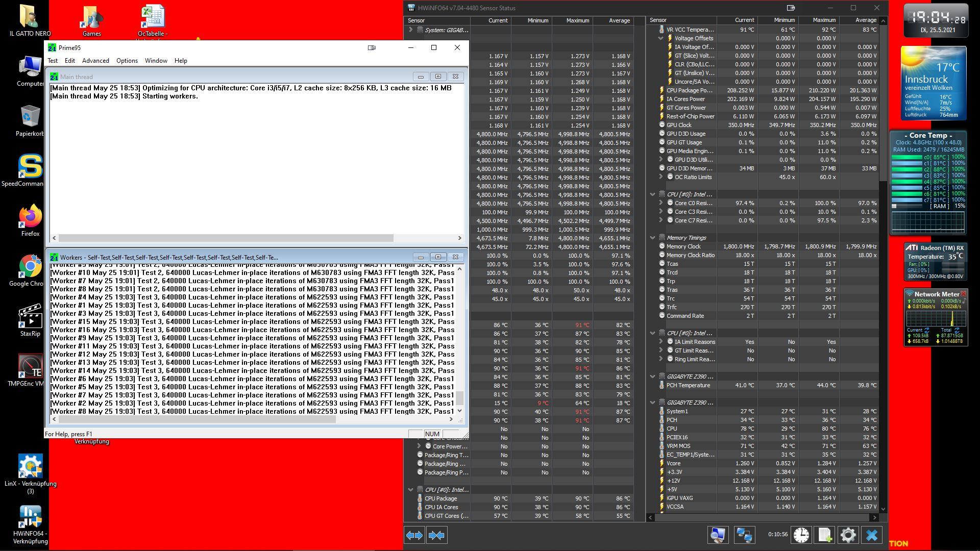The width and height of the screenshot is (980, 551).
Task: Expand System: GIGABYTE sensor group
Action: click(410, 30)
